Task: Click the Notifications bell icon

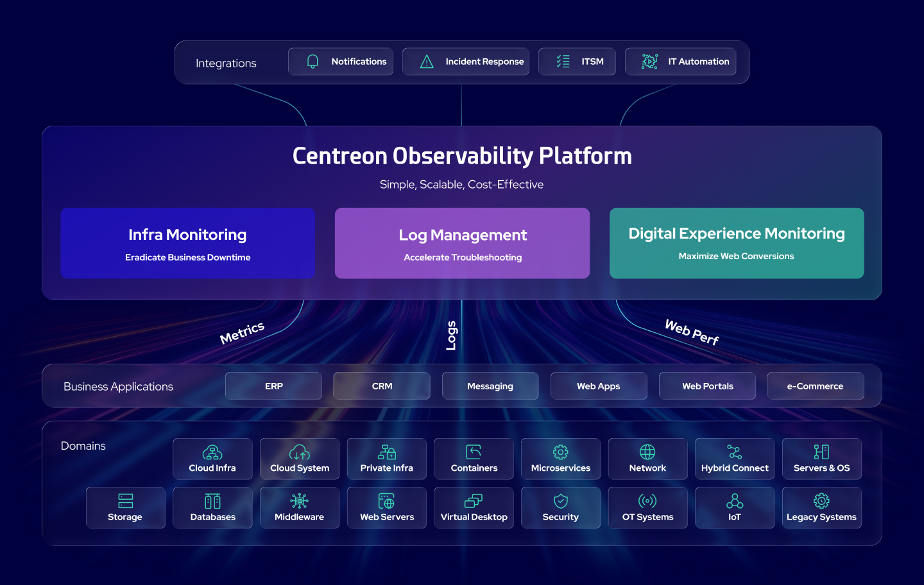Action: click(x=312, y=62)
